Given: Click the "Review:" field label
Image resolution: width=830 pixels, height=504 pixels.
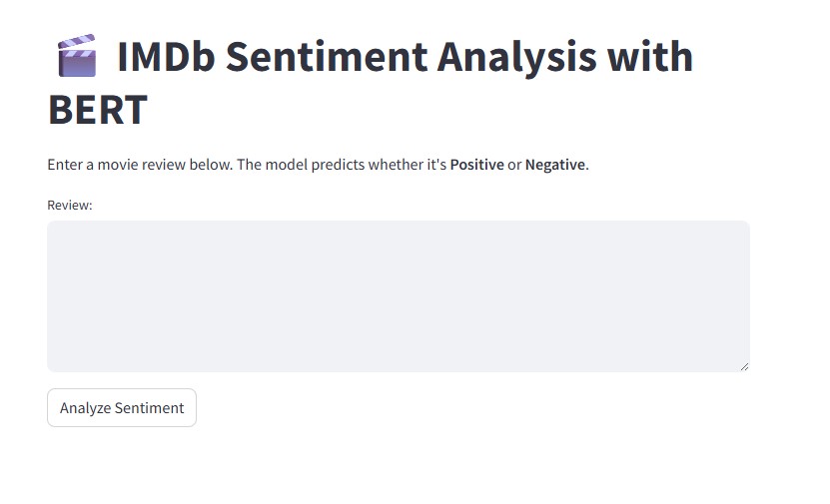Looking at the screenshot, I should [x=70, y=205].
